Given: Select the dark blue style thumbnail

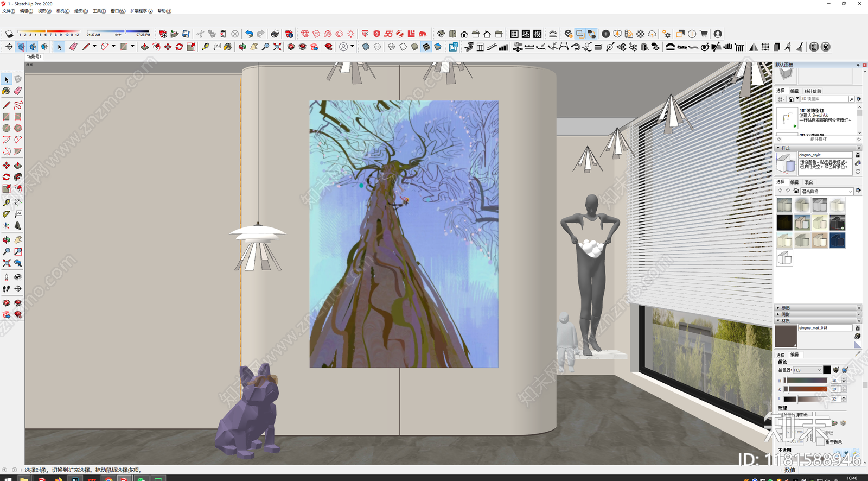Looking at the screenshot, I should click(837, 240).
